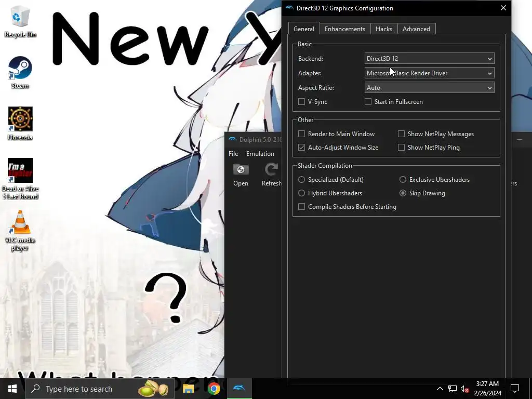Click the muted volume tray icon

click(465, 389)
